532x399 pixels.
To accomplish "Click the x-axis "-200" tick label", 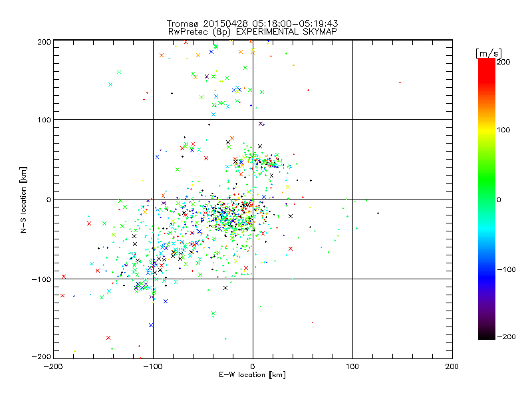I will 53,366.
